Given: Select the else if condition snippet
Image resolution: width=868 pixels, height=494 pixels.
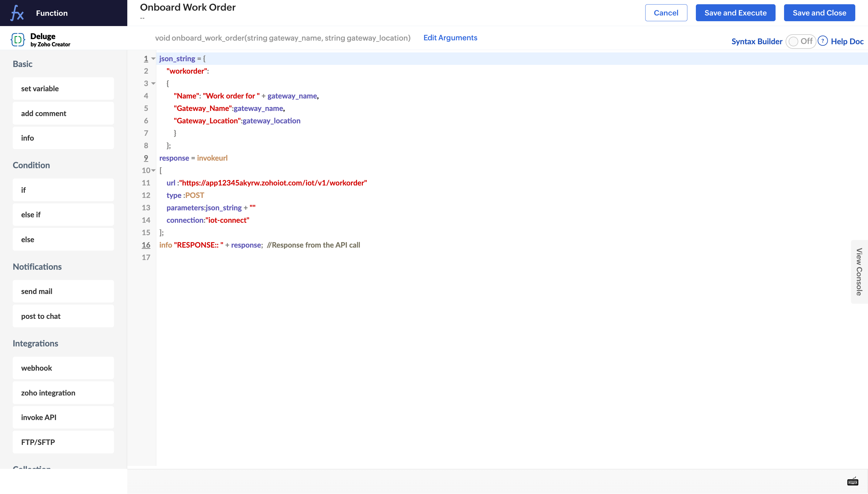Looking at the screenshot, I should tap(63, 215).
